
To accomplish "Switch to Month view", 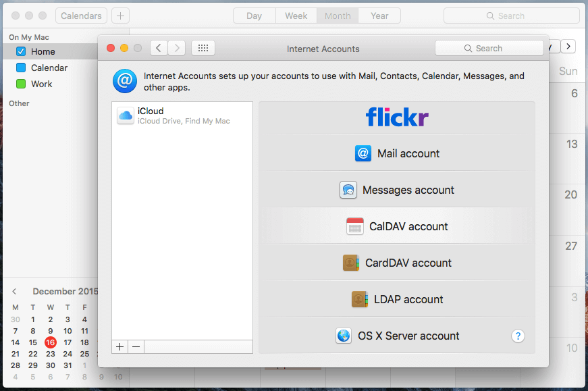I will pyautogui.click(x=338, y=16).
